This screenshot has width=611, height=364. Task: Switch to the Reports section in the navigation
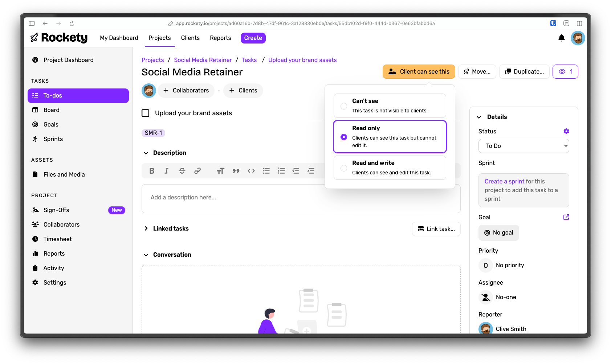click(x=220, y=38)
